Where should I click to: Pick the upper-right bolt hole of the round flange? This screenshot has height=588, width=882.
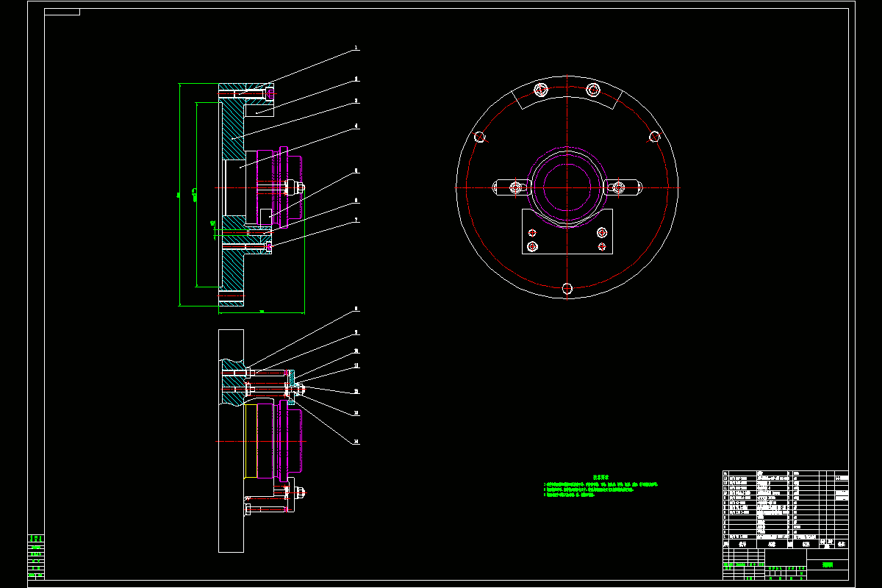(x=653, y=137)
